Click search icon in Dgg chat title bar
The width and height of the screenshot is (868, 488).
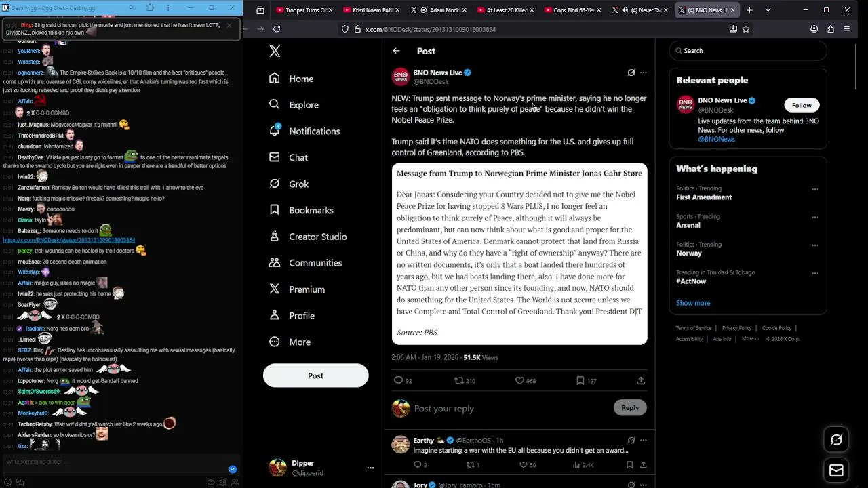click(x=132, y=8)
